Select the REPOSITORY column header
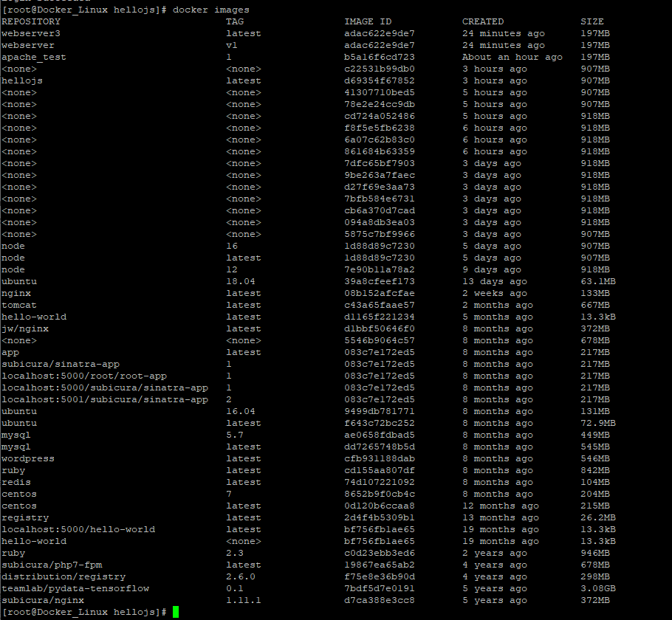672x620 pixels. [31, 21]
